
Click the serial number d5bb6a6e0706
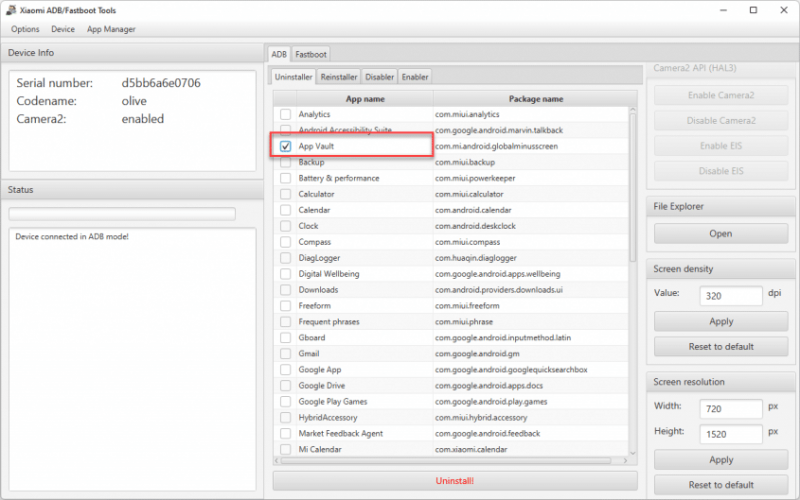(161, 83)
